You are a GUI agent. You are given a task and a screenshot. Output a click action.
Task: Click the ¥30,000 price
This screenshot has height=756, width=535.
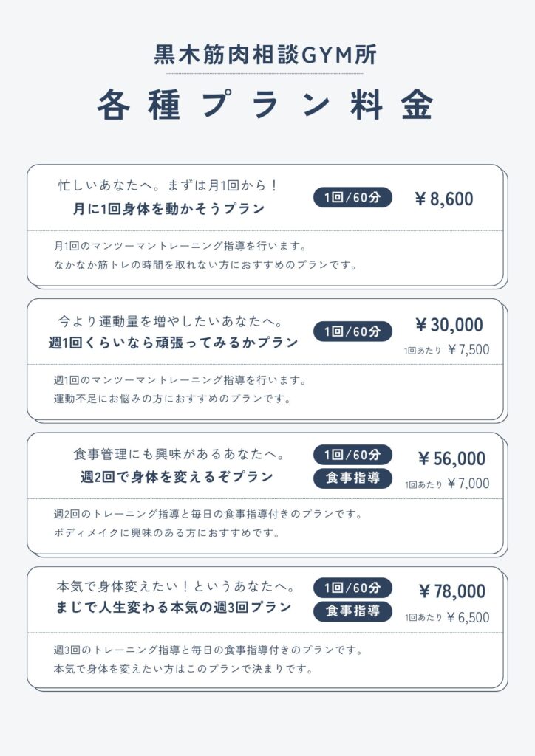coord(449,325)
